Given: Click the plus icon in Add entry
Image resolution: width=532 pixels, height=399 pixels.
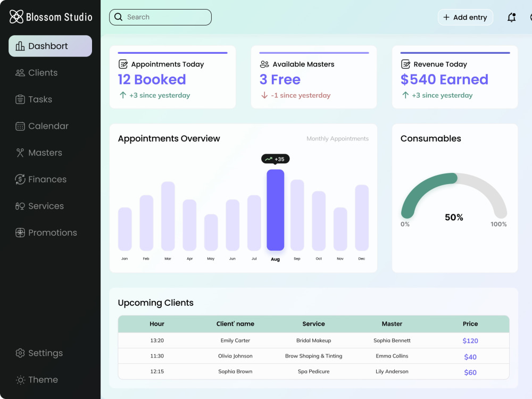Looking at the screenshot, I should 446,18.
